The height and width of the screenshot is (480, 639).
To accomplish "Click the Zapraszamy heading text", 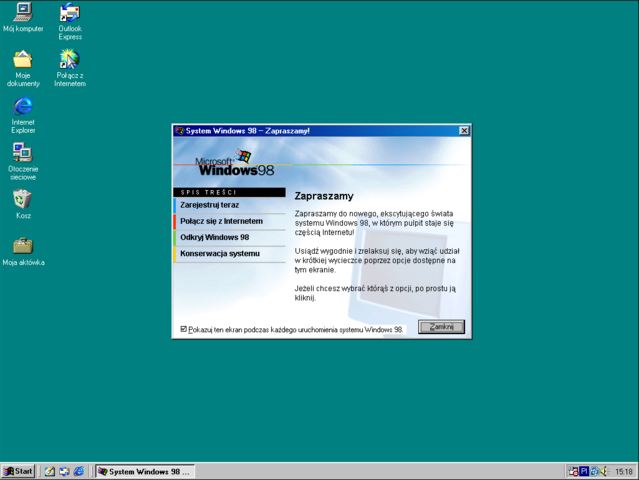I will (x=324, y=196).
